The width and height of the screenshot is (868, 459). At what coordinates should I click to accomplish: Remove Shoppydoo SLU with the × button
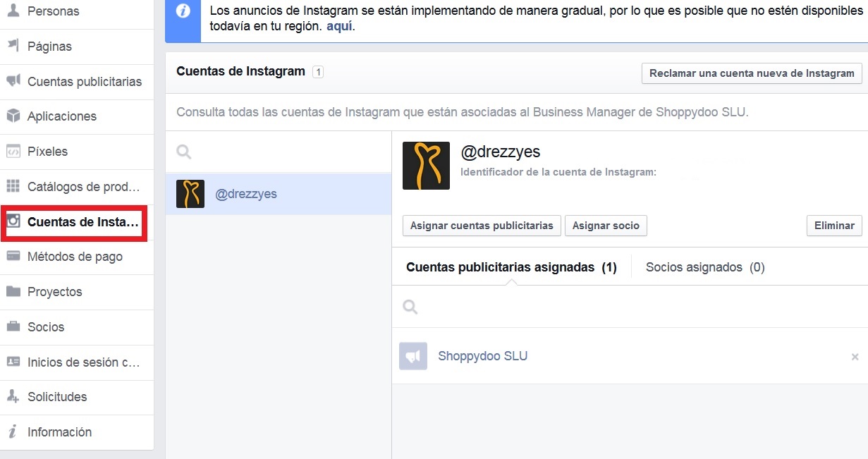tap(855, 356)
